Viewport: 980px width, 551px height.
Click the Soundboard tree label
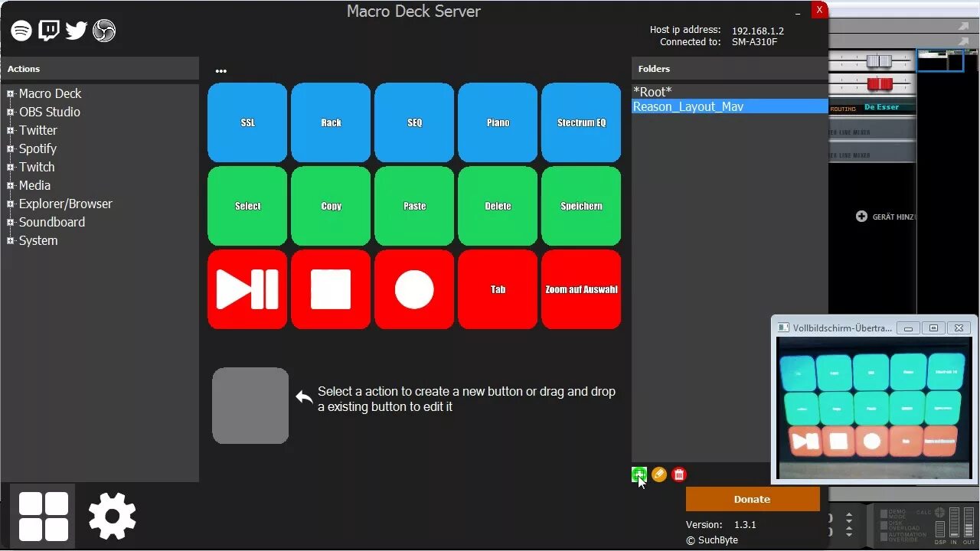pyautogui.click(x=52, y=222)
